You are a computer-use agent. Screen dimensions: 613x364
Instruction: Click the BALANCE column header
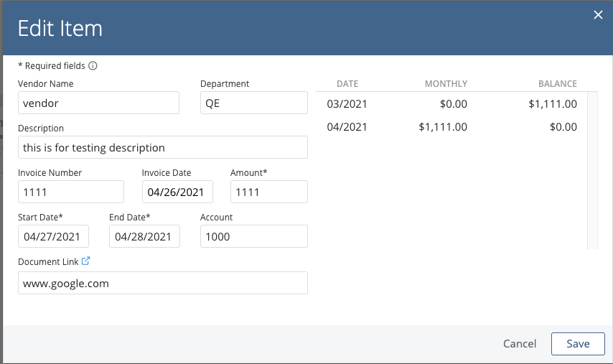557,84
